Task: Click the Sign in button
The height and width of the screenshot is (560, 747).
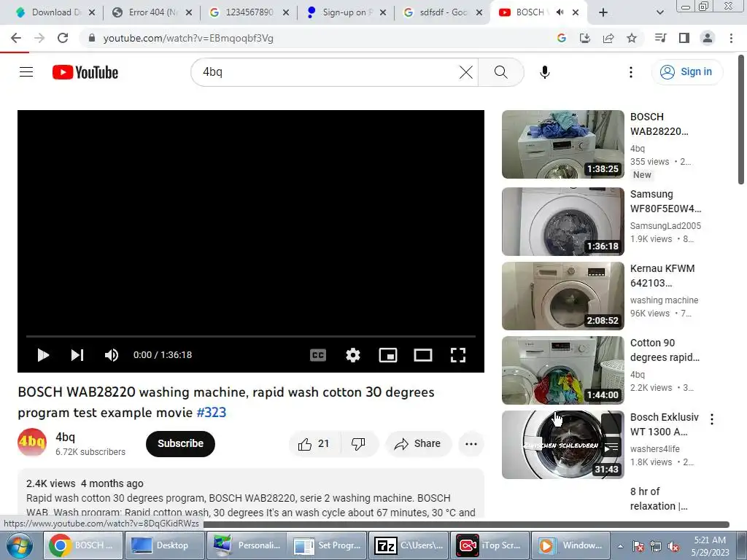Action: pos(686,72)
